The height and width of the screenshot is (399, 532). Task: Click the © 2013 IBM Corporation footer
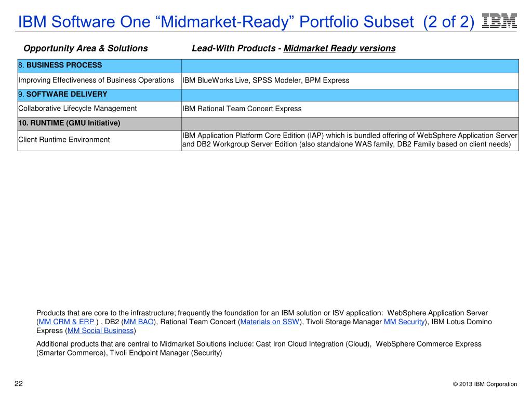[485, 384]
